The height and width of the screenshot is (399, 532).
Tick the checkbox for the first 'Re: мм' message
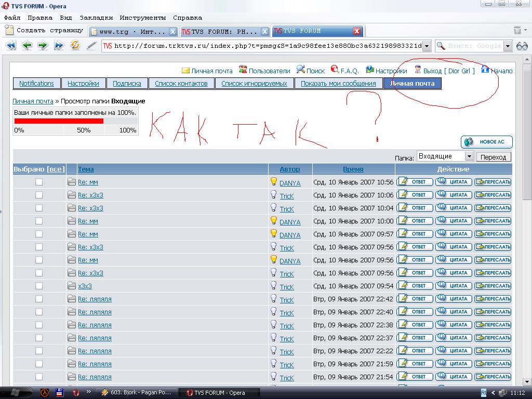click(39, 182)
